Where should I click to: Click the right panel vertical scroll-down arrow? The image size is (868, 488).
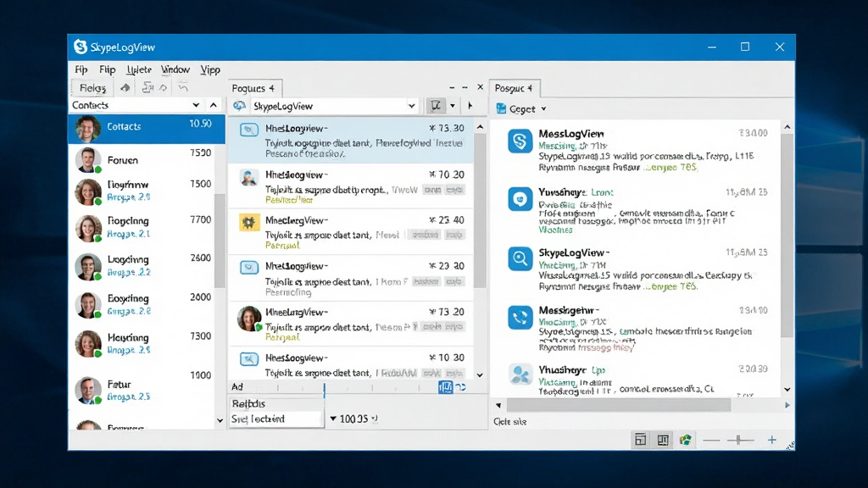click(x=787, y=390)
